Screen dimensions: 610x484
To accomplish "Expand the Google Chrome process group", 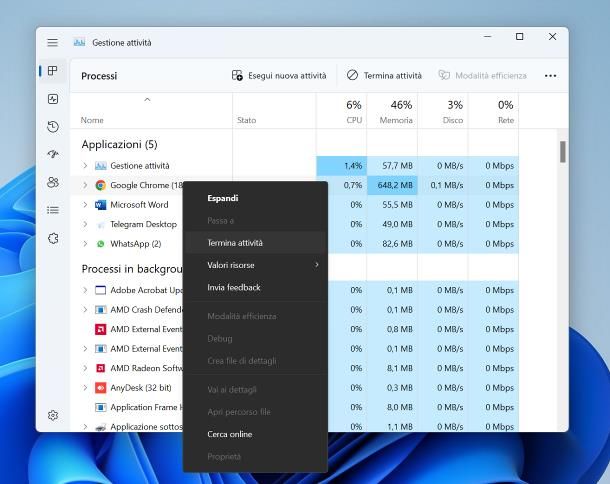I will (85, 185).
